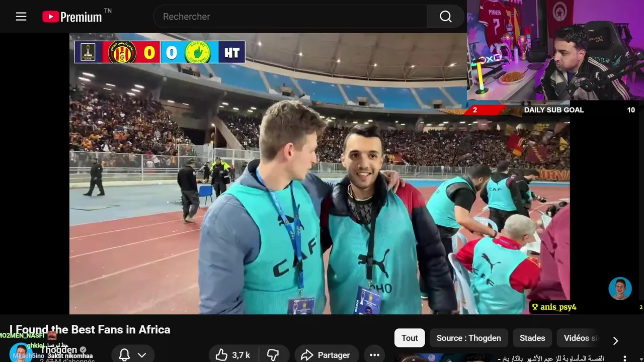
Task: Expand the notification chevron arrow
Action: tap(142, 355)
